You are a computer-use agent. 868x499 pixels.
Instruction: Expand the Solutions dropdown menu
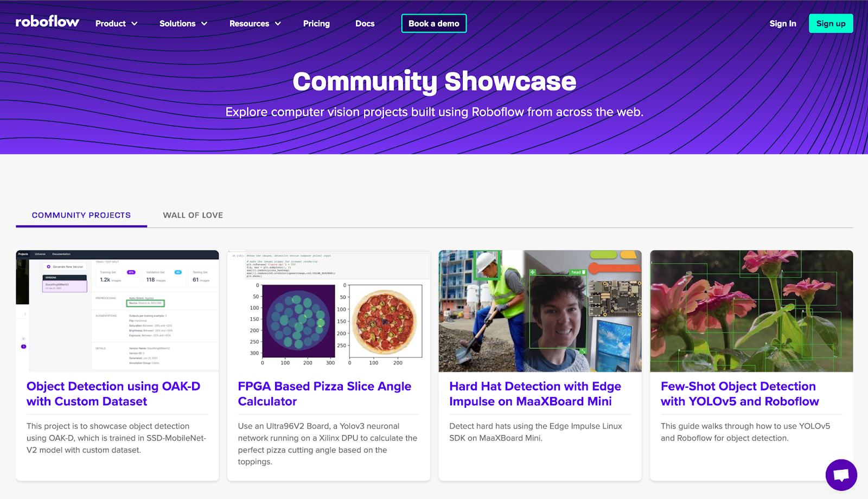(183, 24)
